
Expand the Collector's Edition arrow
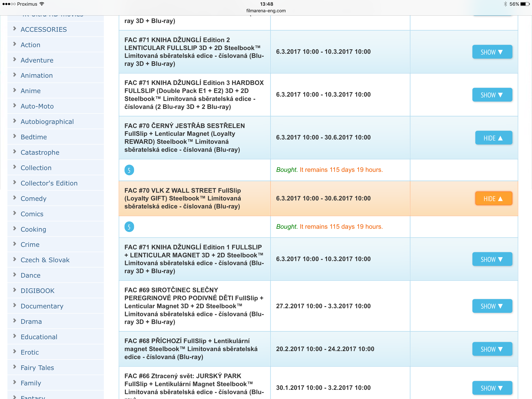click(x=15, y=182)
